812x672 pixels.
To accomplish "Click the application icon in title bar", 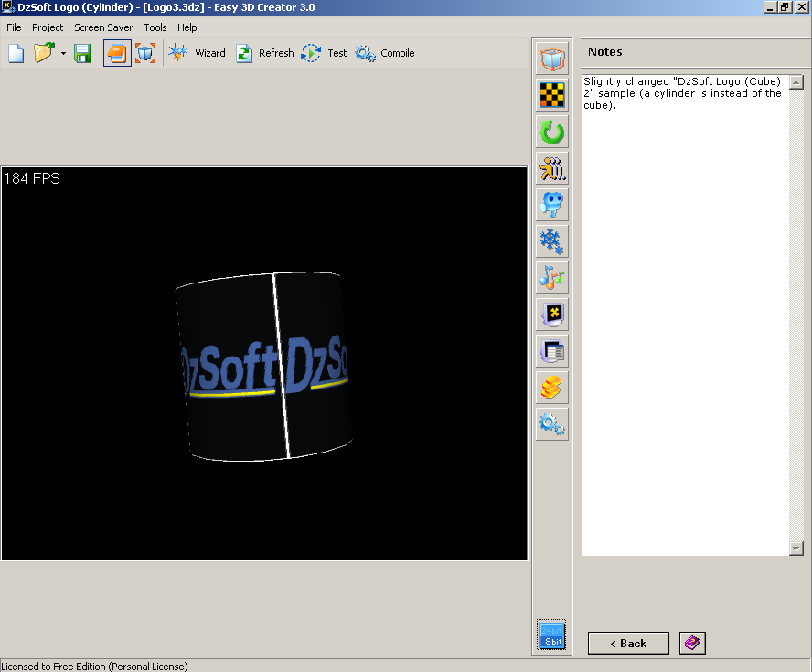I will point(7,7).
